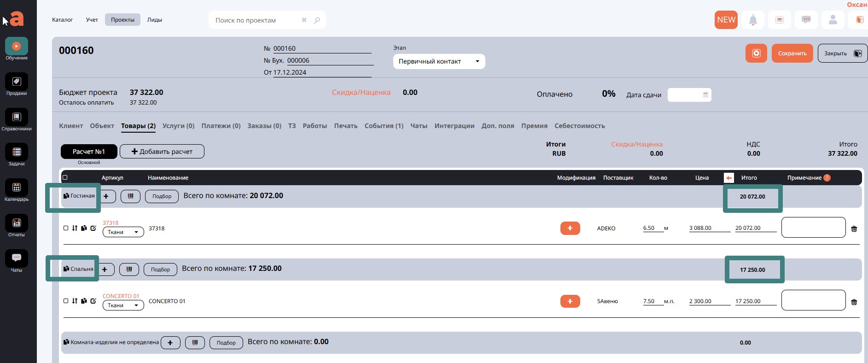
Task: Check the select-all checkbox in table header
Action: point(65,177)
